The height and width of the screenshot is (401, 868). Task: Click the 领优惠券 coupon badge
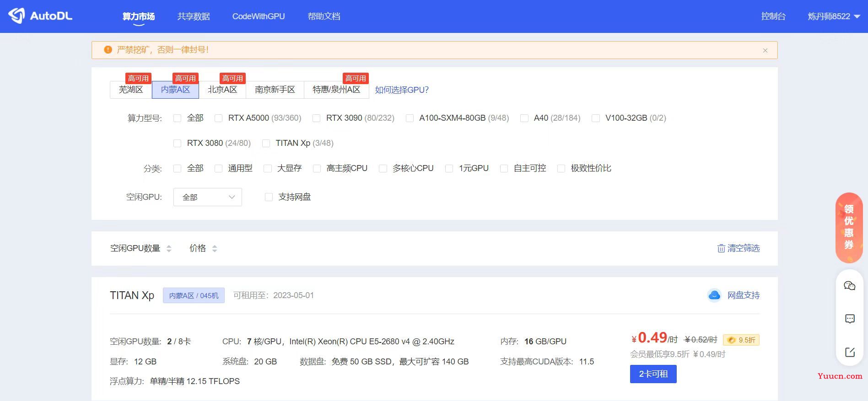coord(849,227)
